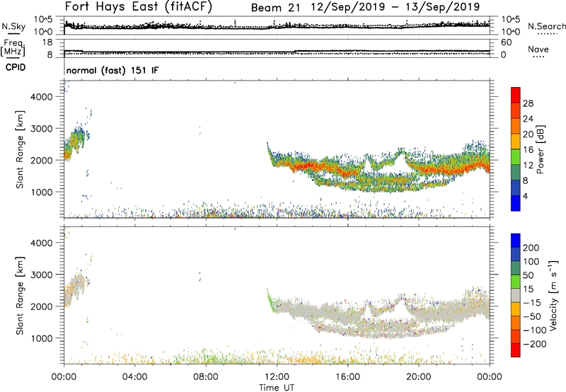Click the gray -15 to 15 segment of the Velocity colorbar
The height and width of the screenshot is (392, 566).
coord(516,295)
